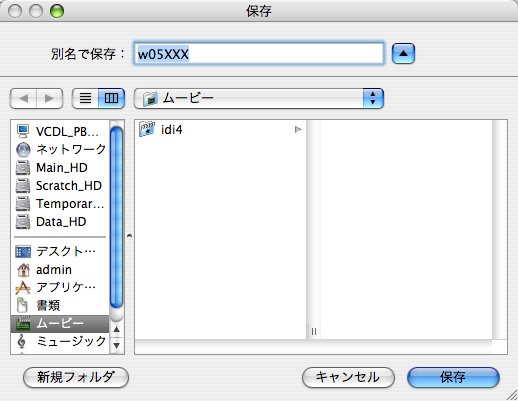Viewport: 518px width, 401px height.
Task: Click the 別名で保存 filename field
Action: pos(259,53)
